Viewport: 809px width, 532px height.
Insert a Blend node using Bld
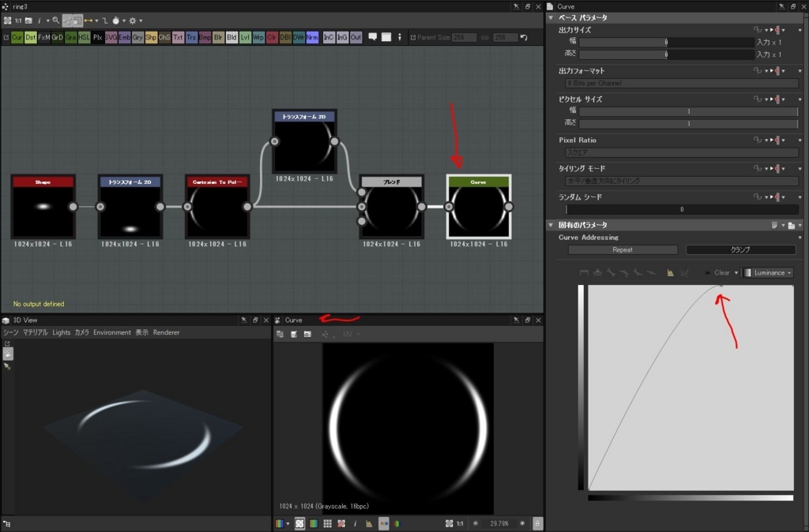pos(231,37)
